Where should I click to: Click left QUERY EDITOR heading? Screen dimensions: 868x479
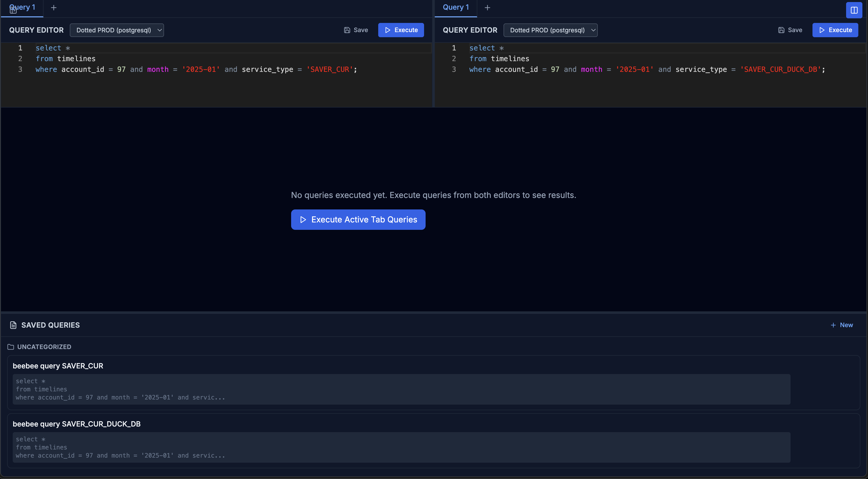point(36,30)
